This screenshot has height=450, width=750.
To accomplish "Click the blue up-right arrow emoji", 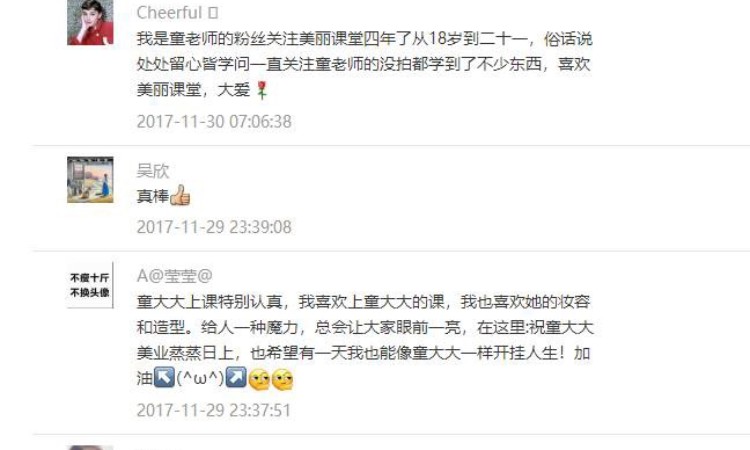I will tap(236, 377).
